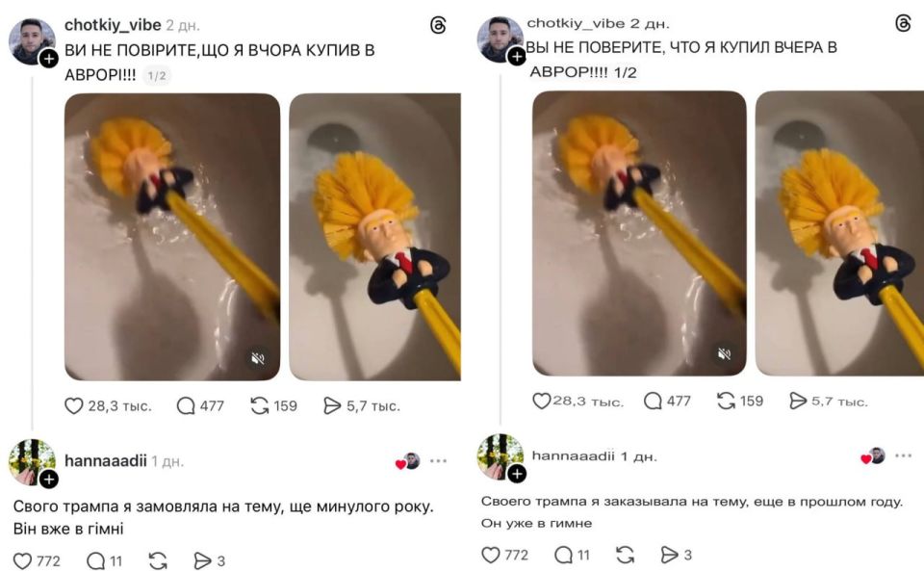924x571 pixels.
Task: Like the right post's heart with 28,3 тыс.
Action: 541,401
